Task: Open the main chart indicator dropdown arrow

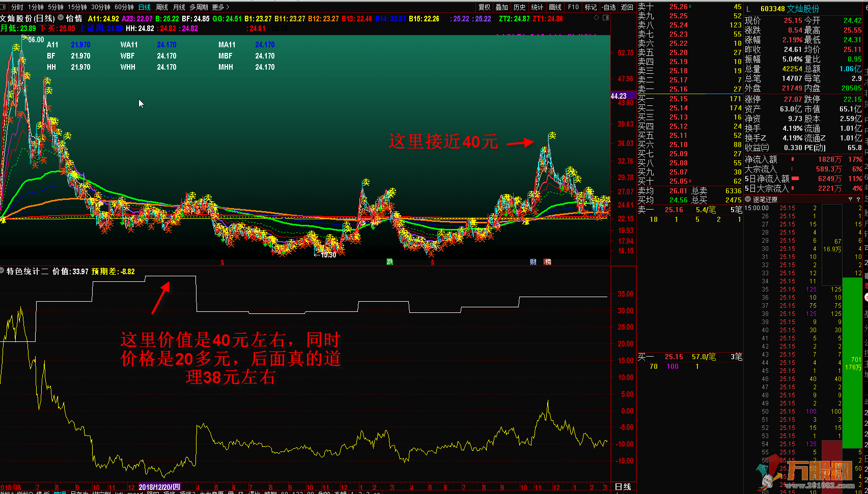Action: click(61, 18)
